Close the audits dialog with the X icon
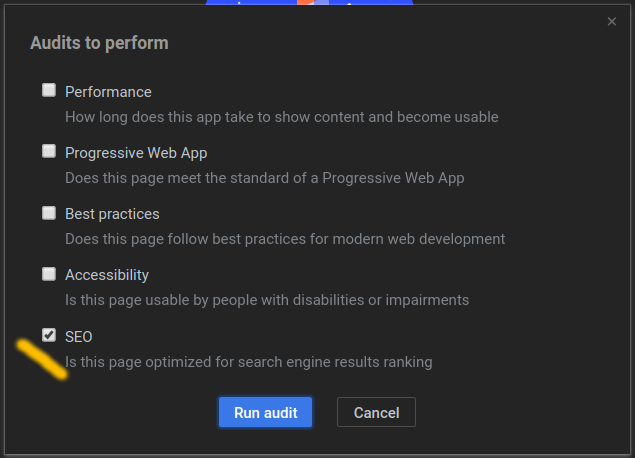The image size is (635, 458). click(x=612, y=21)
